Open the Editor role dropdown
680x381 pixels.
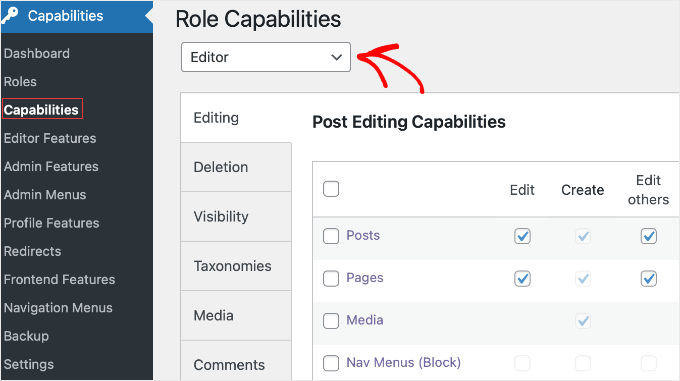[x=265, y=57]
